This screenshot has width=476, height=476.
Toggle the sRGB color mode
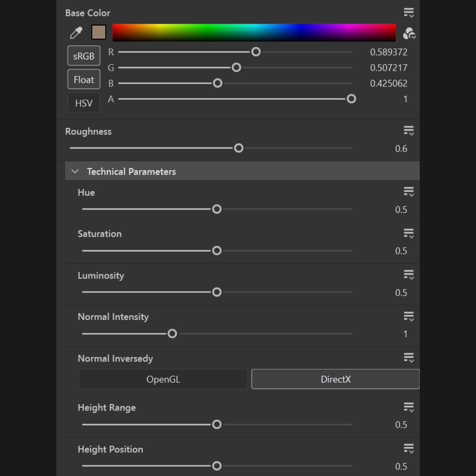pyautogui.click(x=84, y=56)
